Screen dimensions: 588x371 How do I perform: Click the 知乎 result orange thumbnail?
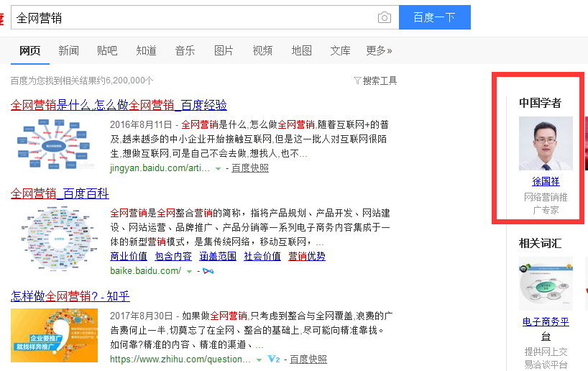[x=55, y=335]
